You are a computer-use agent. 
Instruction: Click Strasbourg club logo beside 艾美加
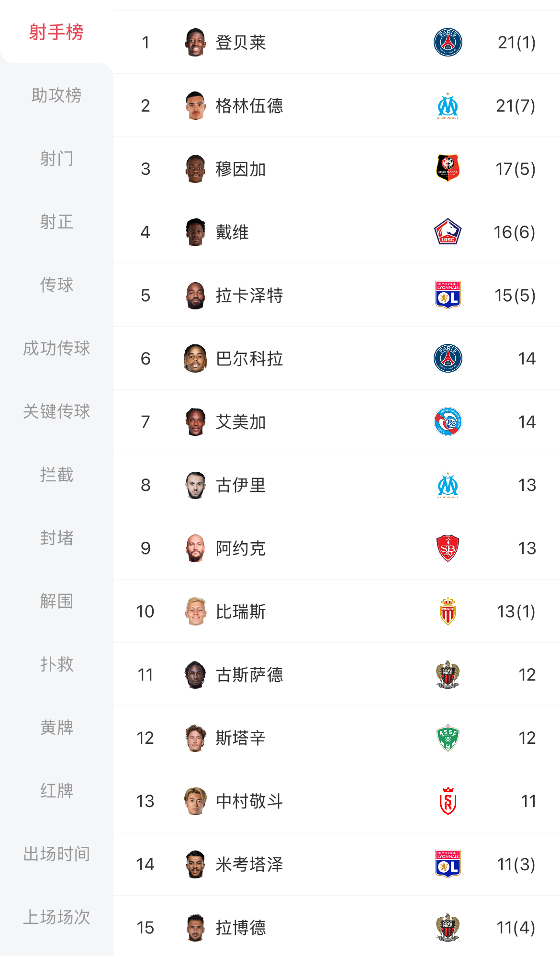pos(448,421)
